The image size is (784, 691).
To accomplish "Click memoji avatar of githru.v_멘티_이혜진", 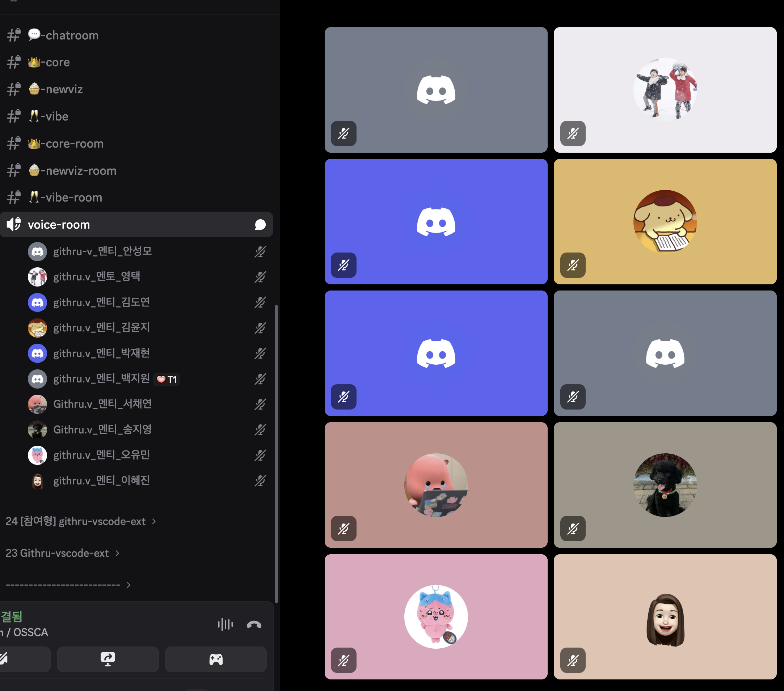I will pos(38,481).
